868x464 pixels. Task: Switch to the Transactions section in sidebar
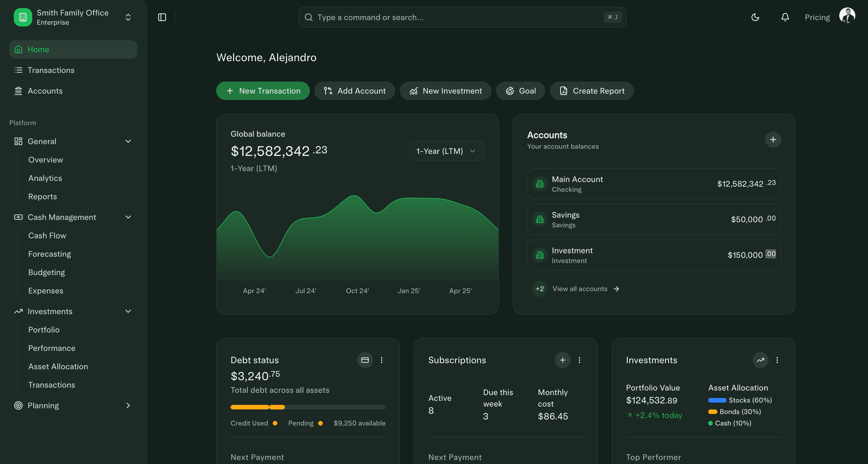tap(51, 70)
